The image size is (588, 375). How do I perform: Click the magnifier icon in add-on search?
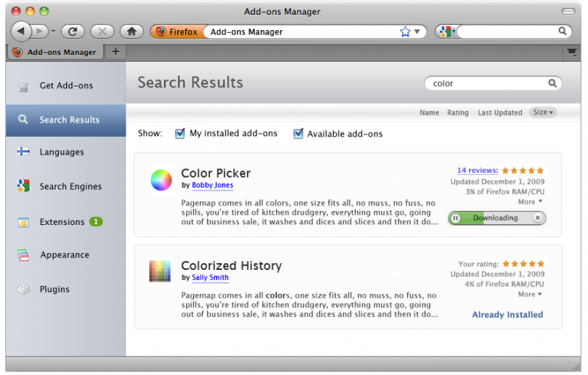click(x=553, y=83)
